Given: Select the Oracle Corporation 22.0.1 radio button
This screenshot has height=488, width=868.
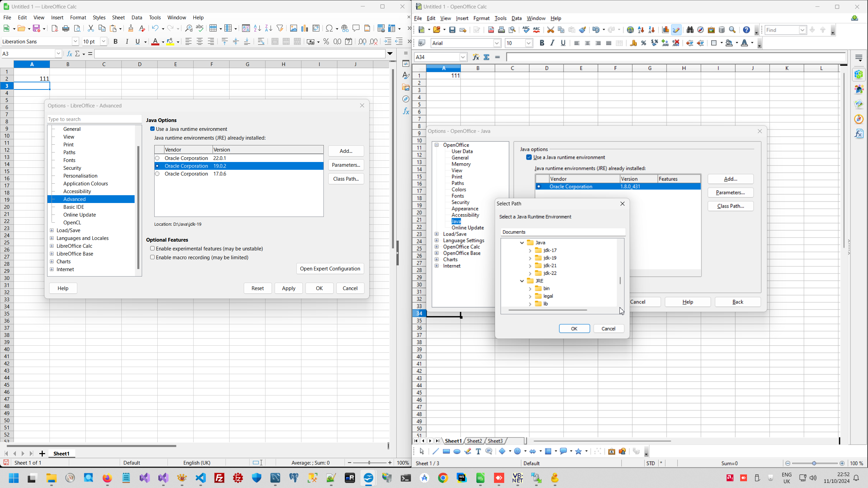Looking at the screenshot, I should 157,158.
